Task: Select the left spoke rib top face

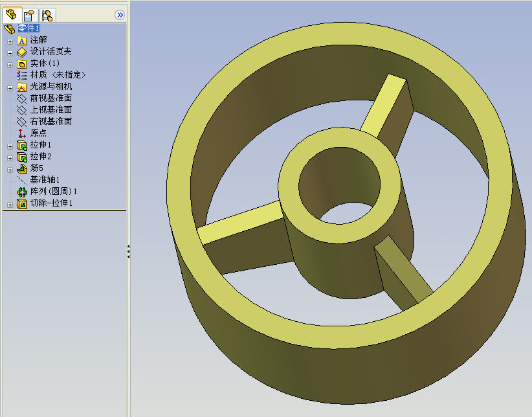Action: (239, 223)
